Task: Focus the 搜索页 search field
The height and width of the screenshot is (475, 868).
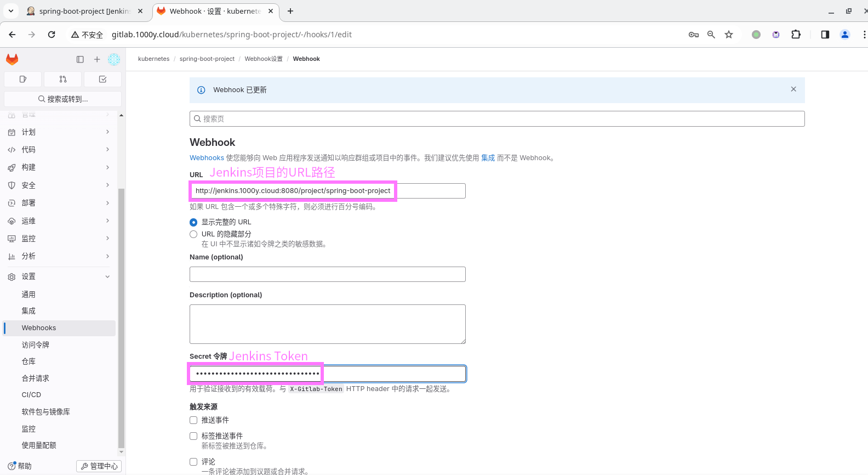Action: tap(497, 119)
